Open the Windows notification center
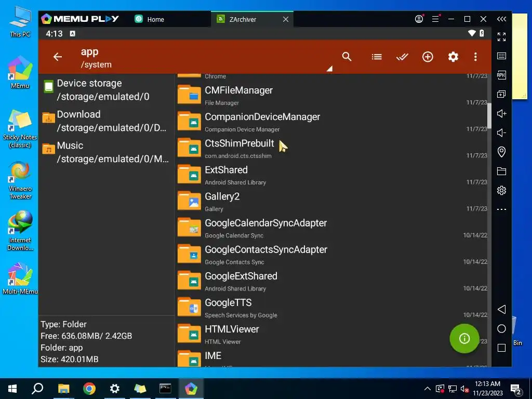 516,389
